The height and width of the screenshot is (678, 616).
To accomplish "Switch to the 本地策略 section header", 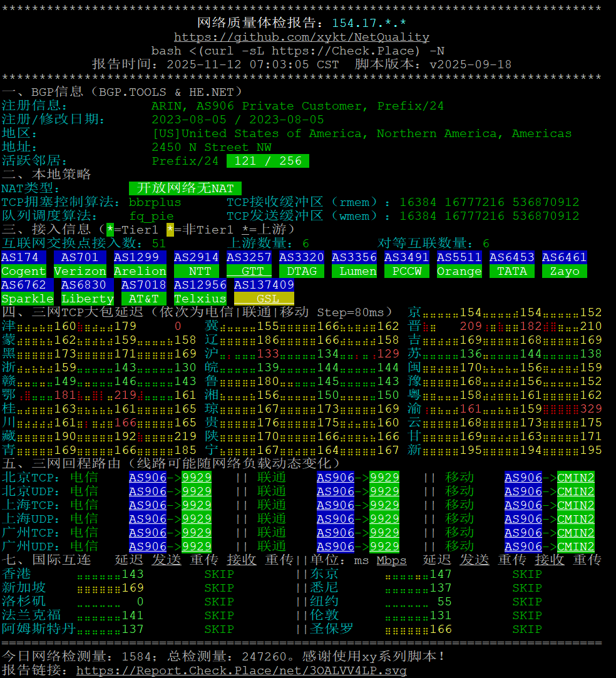I will coord(44,174).
